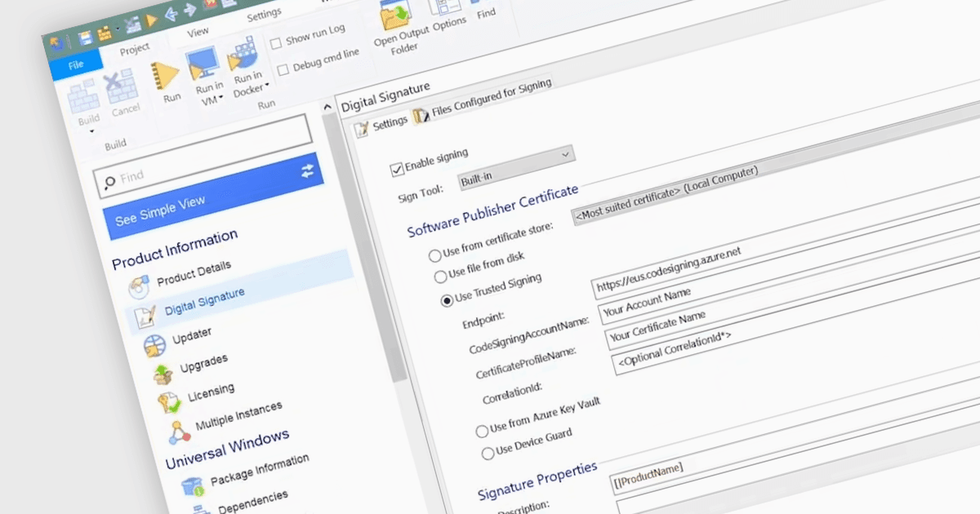Screen dimensions: 980x514
Task: Select Use Device Guard radio button
Action: tap(488, 453)
